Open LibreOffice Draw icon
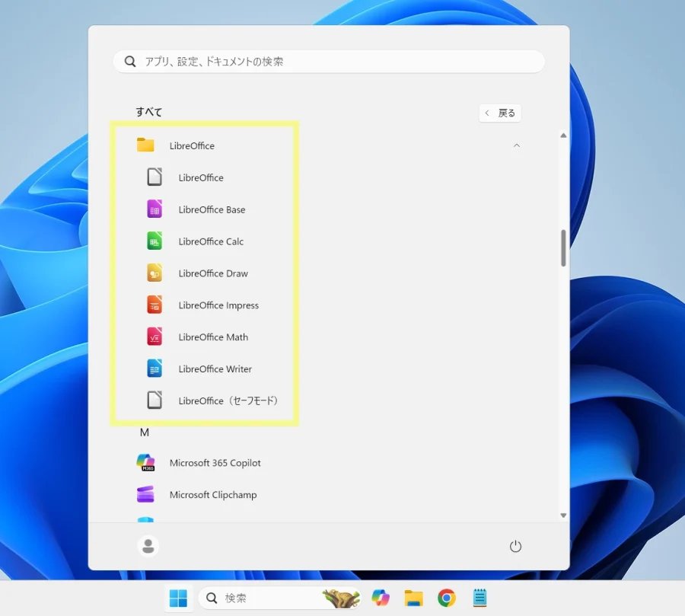Viewport: 685px width, 616px height. click(155, 273)
